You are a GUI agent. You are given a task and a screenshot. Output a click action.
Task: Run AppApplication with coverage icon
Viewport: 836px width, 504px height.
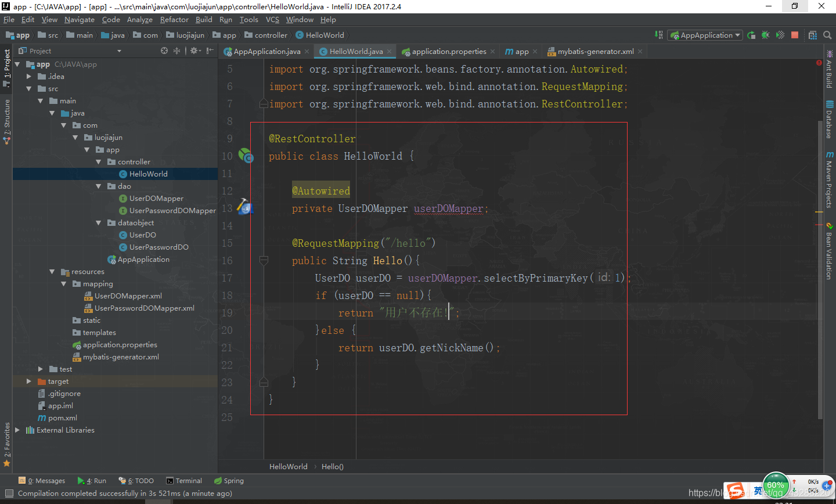tap(780, 35)
